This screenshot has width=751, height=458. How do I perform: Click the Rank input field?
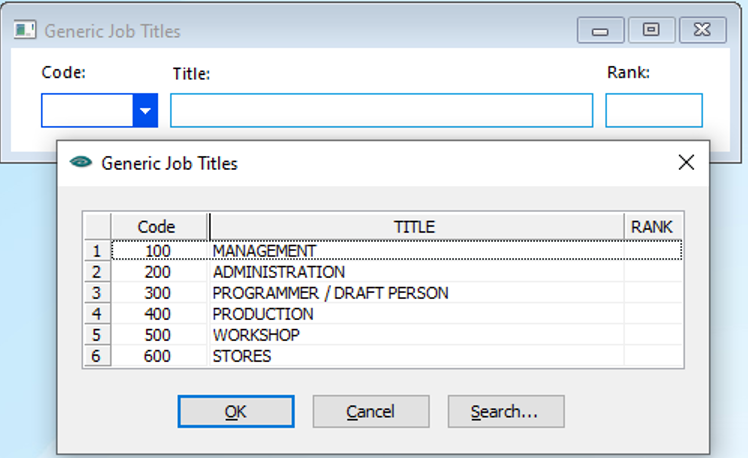654,111
